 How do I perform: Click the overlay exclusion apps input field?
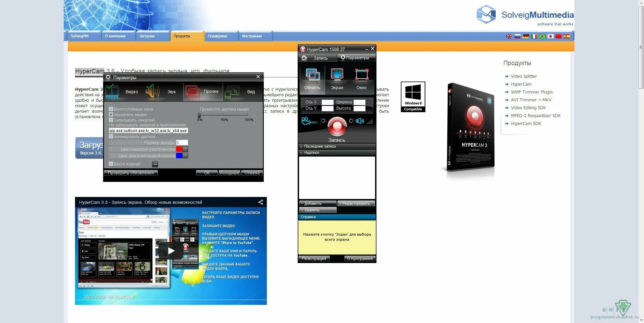click(x=148, y=131)
